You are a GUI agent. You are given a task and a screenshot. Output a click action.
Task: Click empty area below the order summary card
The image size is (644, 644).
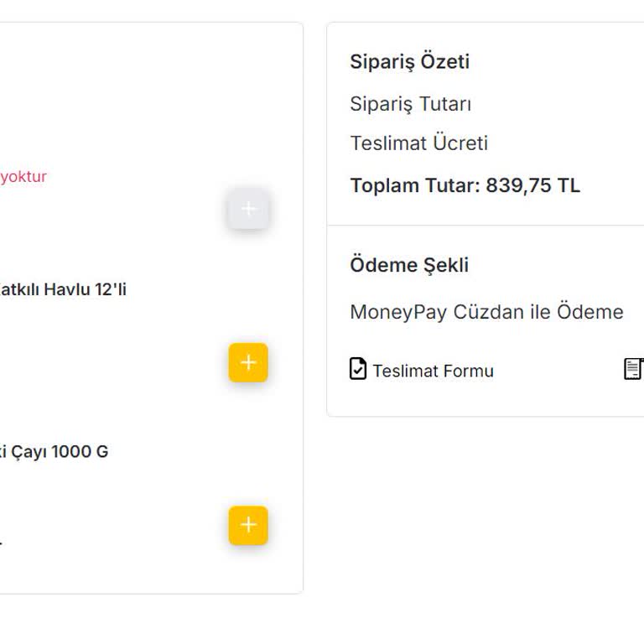tap(486, 513)
